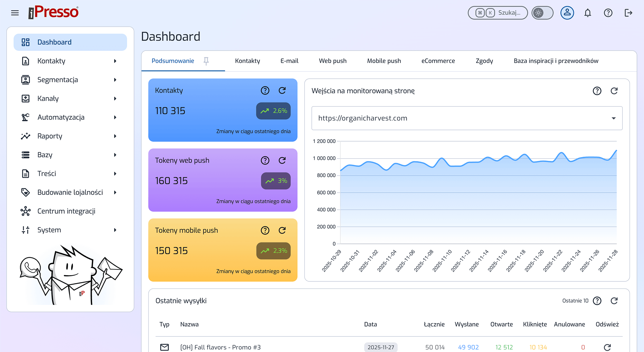
Task: Open Centrum integracji from sidebar
Action: (66, 211)
